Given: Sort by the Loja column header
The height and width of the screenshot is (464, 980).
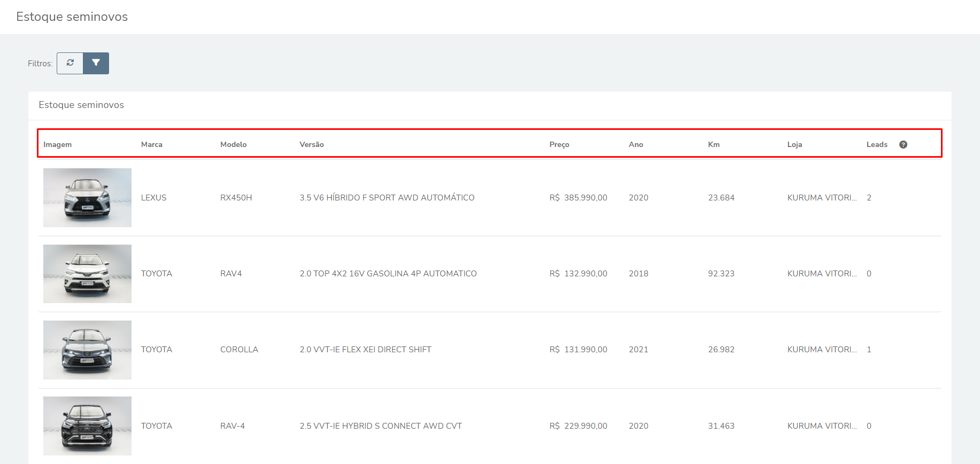Looking at the screenshot, I should pyautogui.click(x=794, y=144).
